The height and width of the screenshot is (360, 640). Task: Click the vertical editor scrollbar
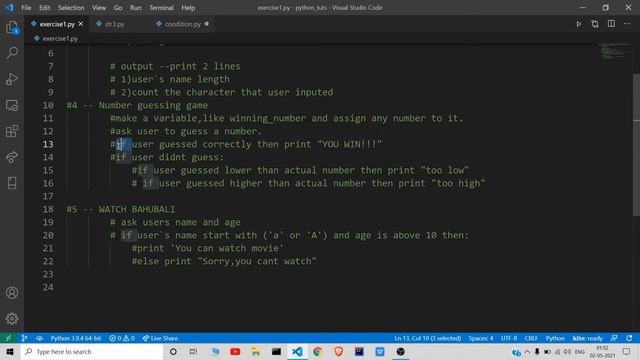tap(636, 145)
